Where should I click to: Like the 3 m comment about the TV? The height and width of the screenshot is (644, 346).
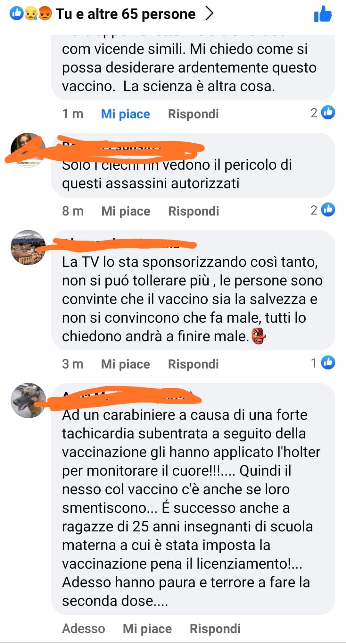[x=126, y=364]
